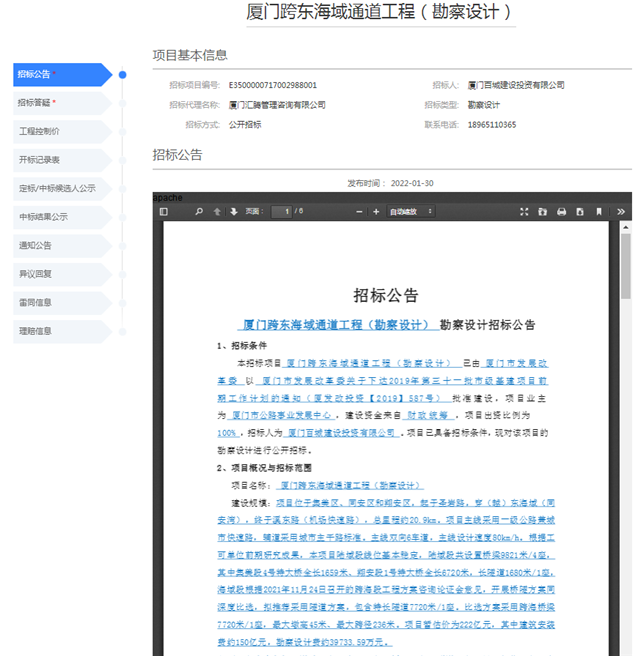Click the 招标公告 heading inside the PDF

click(x=386, y=295)
